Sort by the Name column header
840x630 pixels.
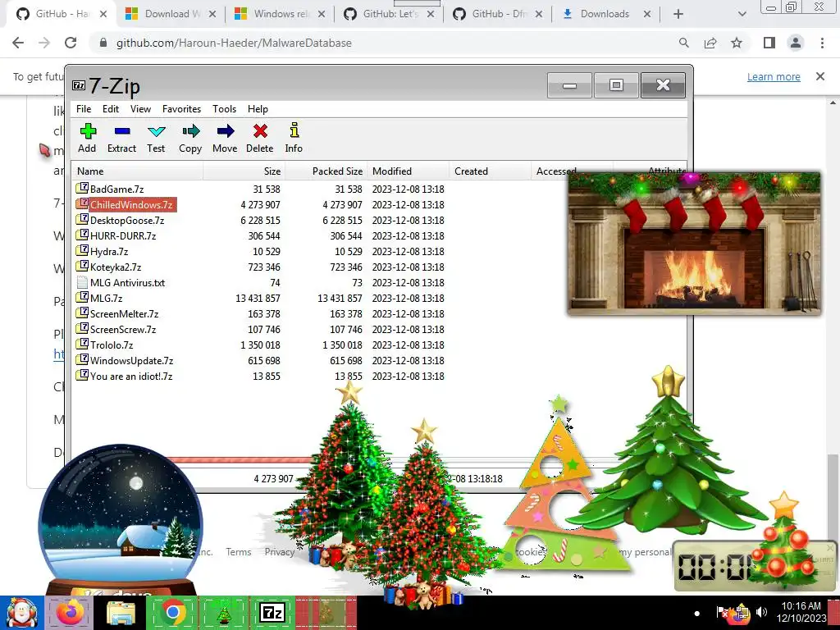[137, 171]
